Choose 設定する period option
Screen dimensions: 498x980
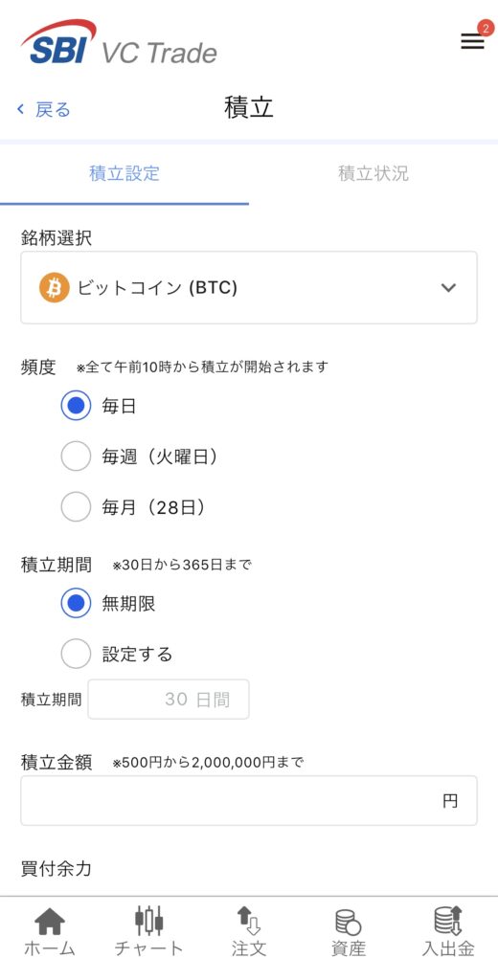(x=76, y=654)
